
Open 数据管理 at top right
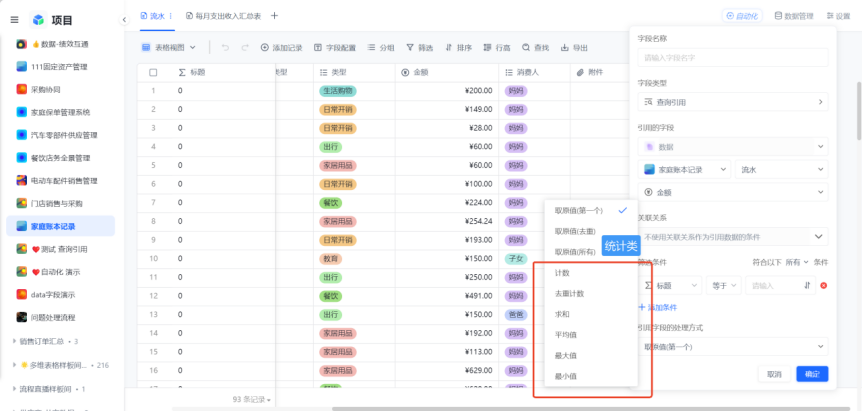point(794,16)
